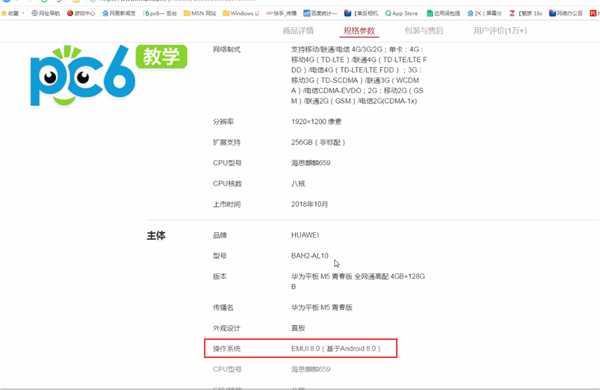Open the Windows U bookmark folder
Image resolution: width=600 pixels, height=390 pixels.
(x=241, y=13)
